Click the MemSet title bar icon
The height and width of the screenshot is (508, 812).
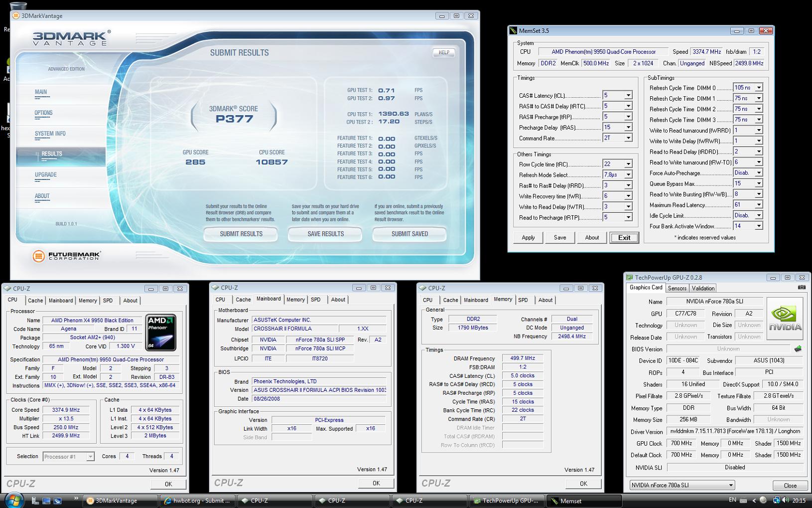coord(513,31)
